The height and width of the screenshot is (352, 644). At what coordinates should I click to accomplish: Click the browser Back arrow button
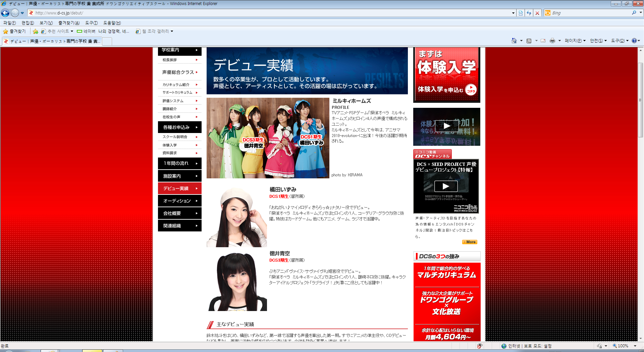pyautogui.click(x=5, y=13)
